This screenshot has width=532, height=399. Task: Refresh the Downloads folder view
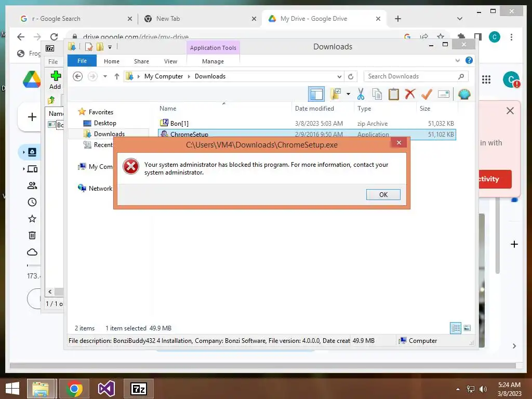pos(351,77)
